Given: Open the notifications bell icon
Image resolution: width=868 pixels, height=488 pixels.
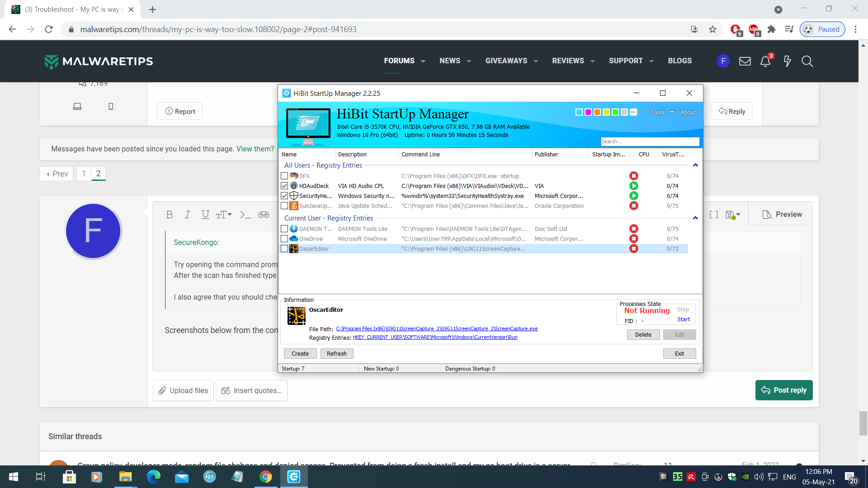Looking at the screenshot, I should tap(765, 61).
